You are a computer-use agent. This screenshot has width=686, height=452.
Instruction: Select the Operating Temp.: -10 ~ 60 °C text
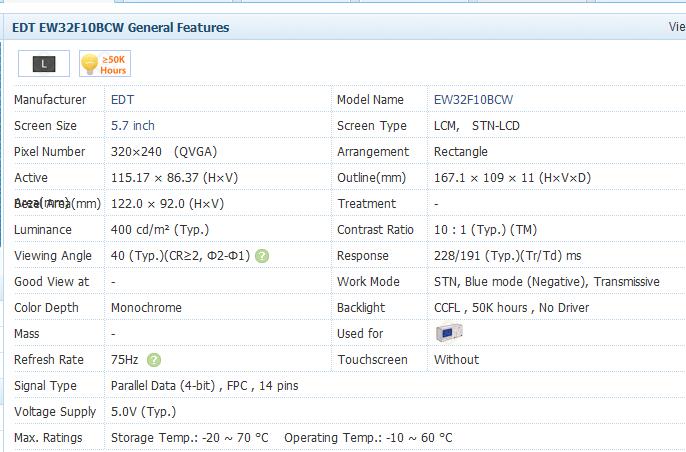click(x=368, y=438)
